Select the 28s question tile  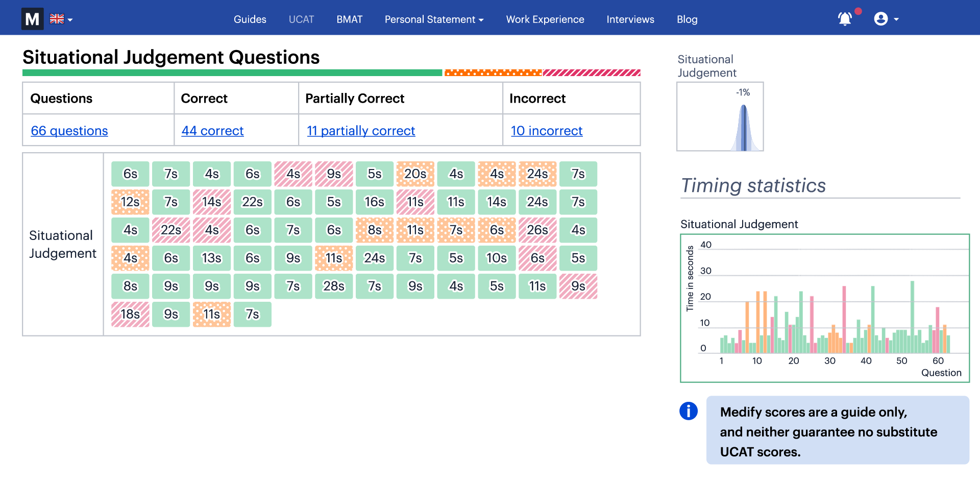(334, 286)
